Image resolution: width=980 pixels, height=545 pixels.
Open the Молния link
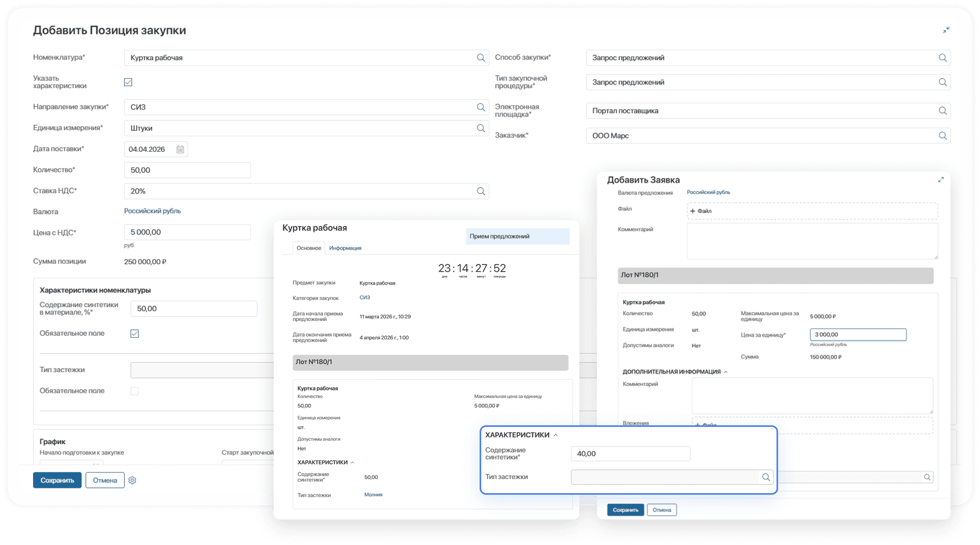pos(373,495)
